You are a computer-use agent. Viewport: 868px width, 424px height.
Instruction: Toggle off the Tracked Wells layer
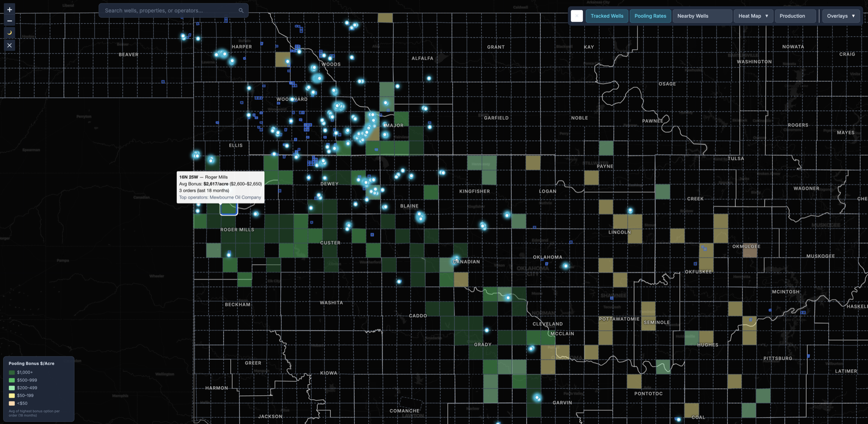pos(607,16)
